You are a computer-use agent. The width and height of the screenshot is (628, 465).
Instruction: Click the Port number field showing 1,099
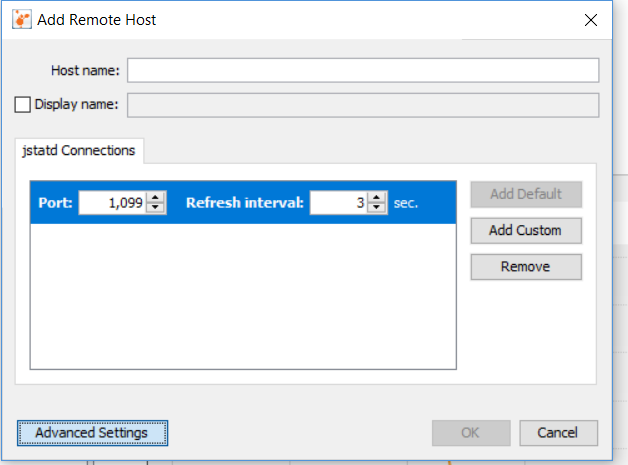click(x=113, y=203)
